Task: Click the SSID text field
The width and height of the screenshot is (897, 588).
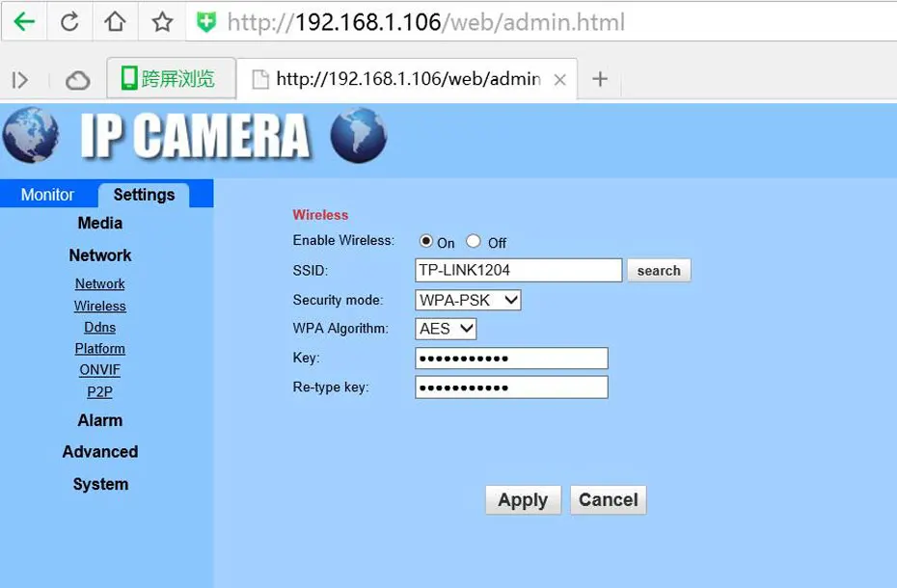Action: pos(518,270)
